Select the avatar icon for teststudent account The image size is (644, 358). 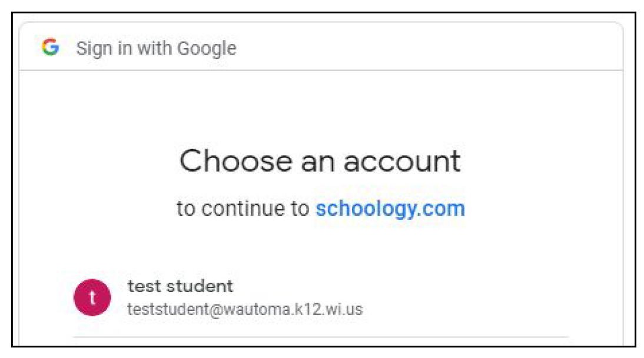pyautogui.click(x=92, y=296)
